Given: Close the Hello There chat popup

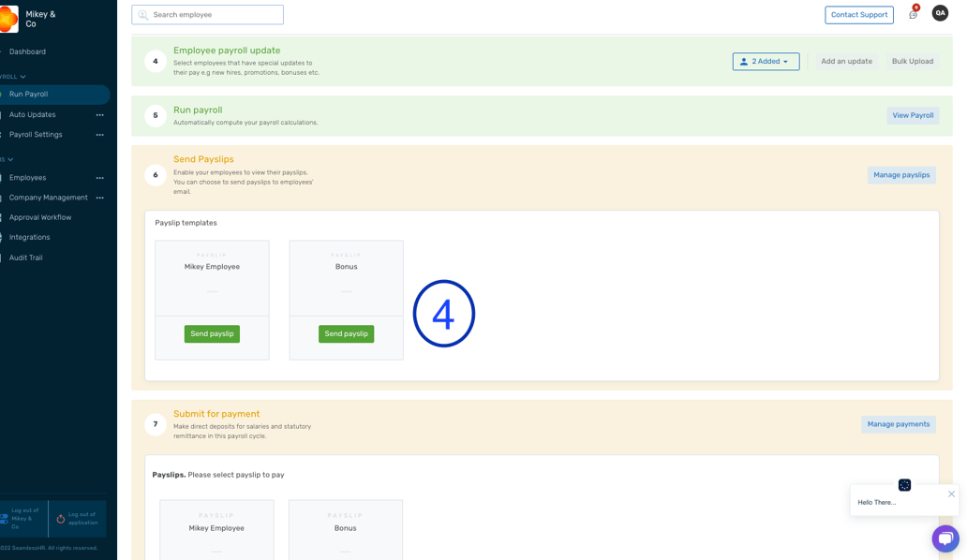Looking at the screenshot, I should click(951, 494).
